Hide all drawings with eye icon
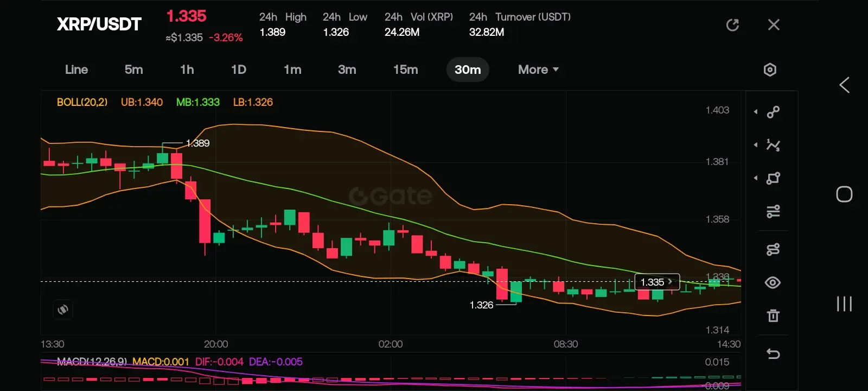 (773, 282)
